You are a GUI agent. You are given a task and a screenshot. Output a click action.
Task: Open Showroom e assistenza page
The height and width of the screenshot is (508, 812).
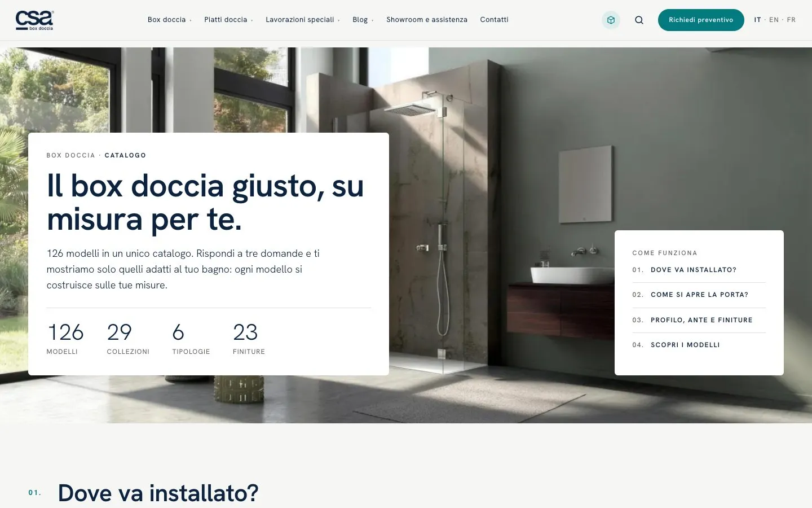pos(427,20)
